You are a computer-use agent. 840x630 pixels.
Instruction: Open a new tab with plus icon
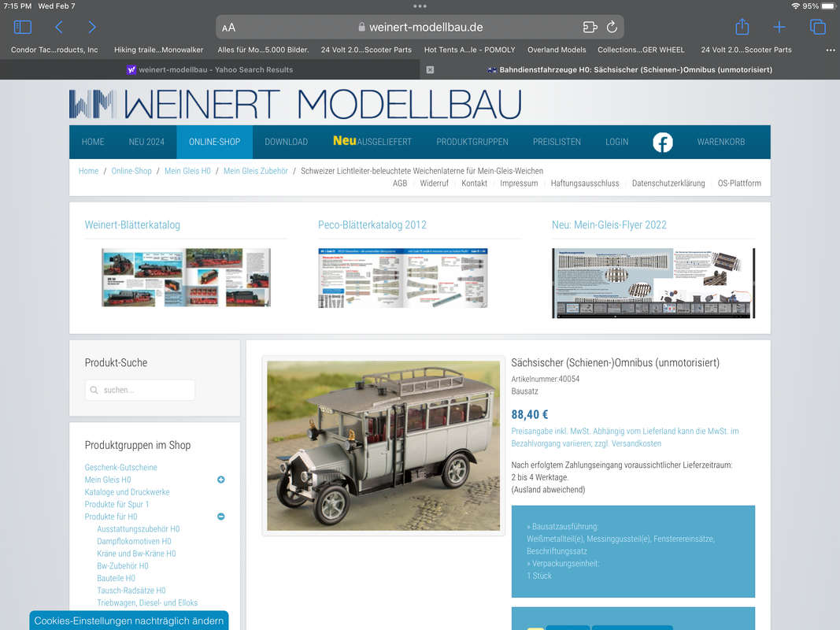pos(779,27)
